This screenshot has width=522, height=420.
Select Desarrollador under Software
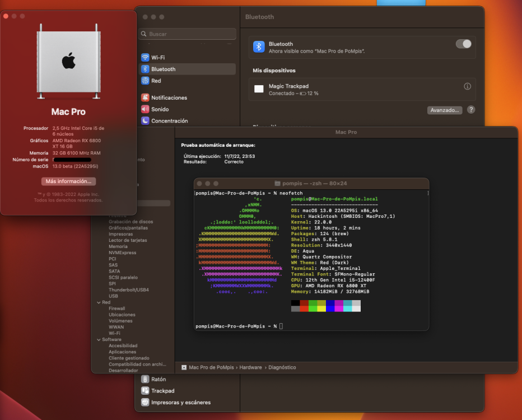[x=123, y=371]
